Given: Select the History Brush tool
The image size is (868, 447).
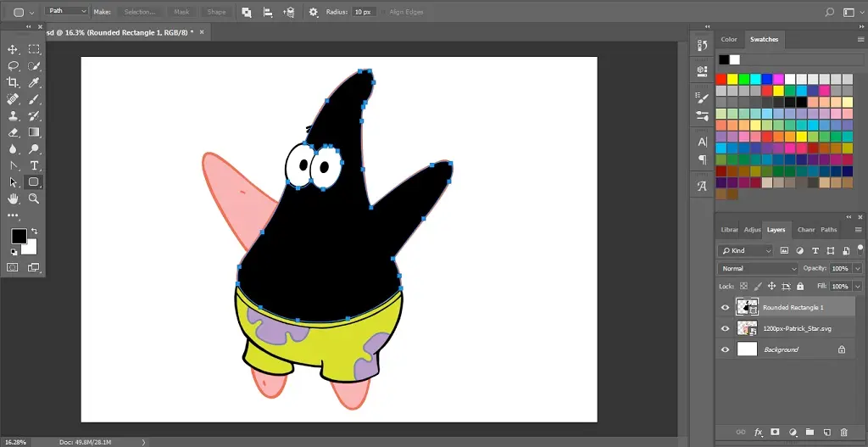Looking at the screenshot, I should pyautogui.click(x=34, y=115).
